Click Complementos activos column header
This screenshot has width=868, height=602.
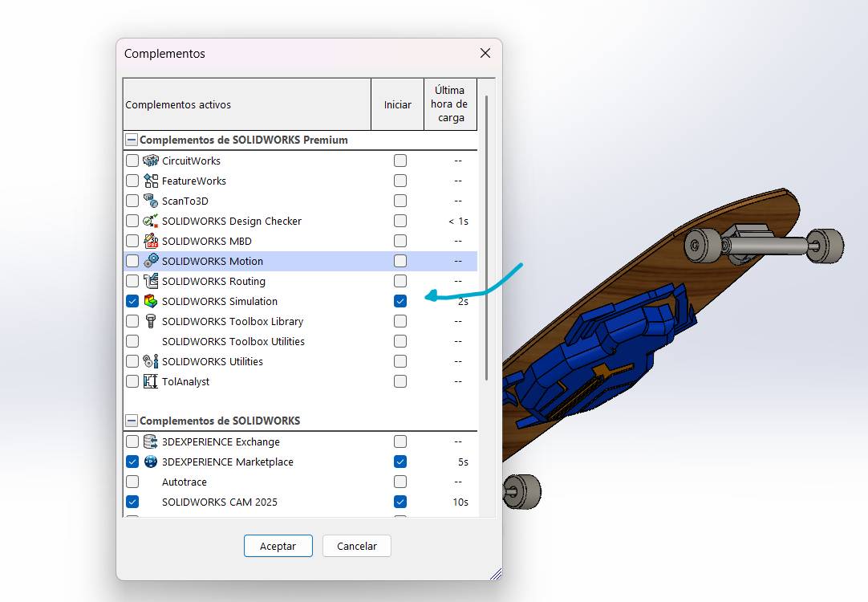pos(247,104)
